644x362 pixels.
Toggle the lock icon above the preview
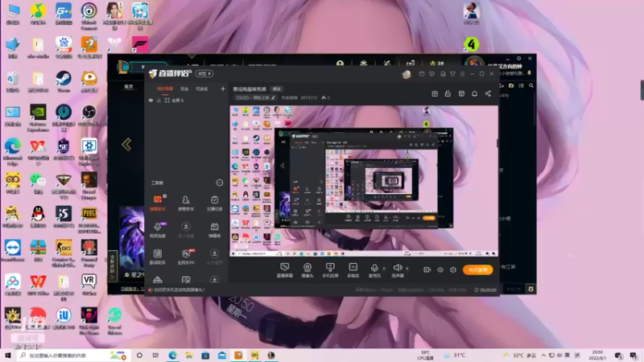[448, 93]
